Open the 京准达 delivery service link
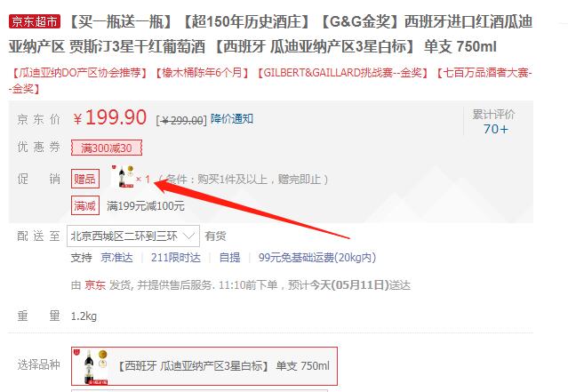 (x=116, y=258)
